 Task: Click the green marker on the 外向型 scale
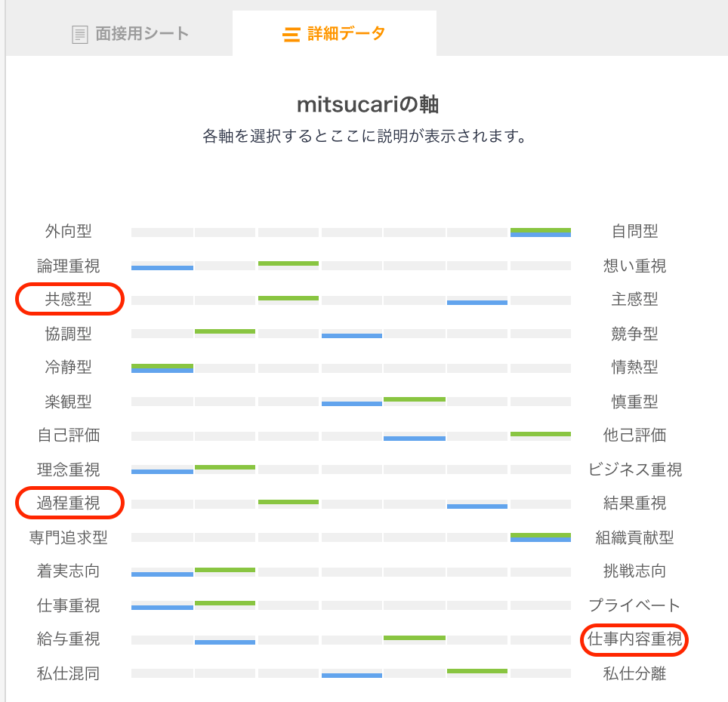(x=541, y=229)
